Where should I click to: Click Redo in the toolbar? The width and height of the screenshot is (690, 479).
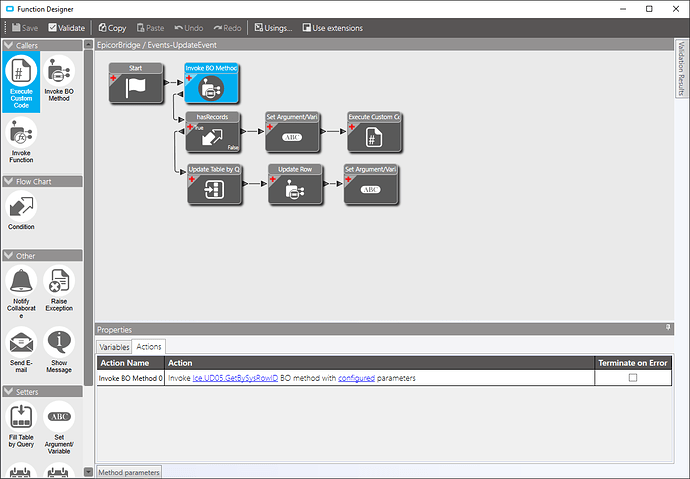pyautogui.click(x=228, y=28)
